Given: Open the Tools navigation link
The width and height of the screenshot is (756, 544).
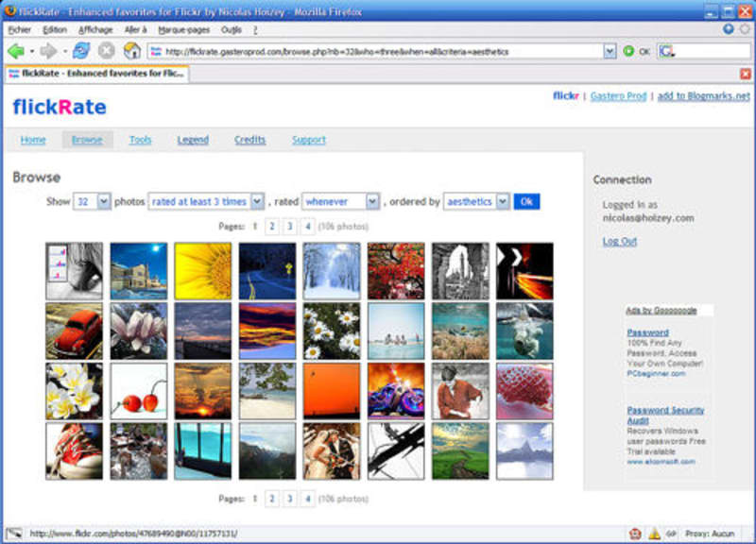Looking at the screenshot, I should (140, 140).
